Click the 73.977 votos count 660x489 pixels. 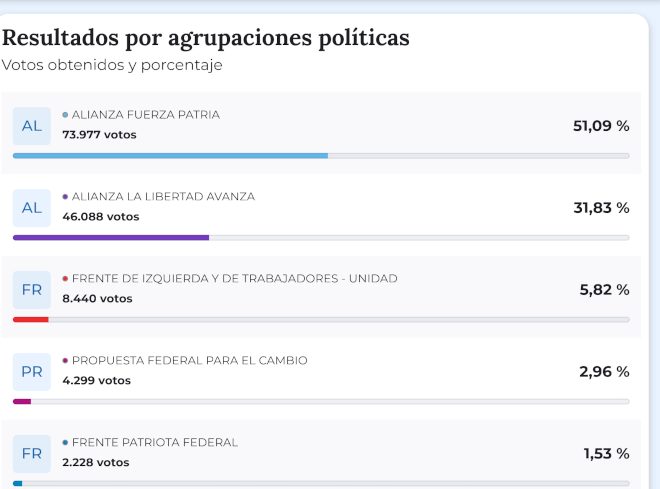pos(99,134)
